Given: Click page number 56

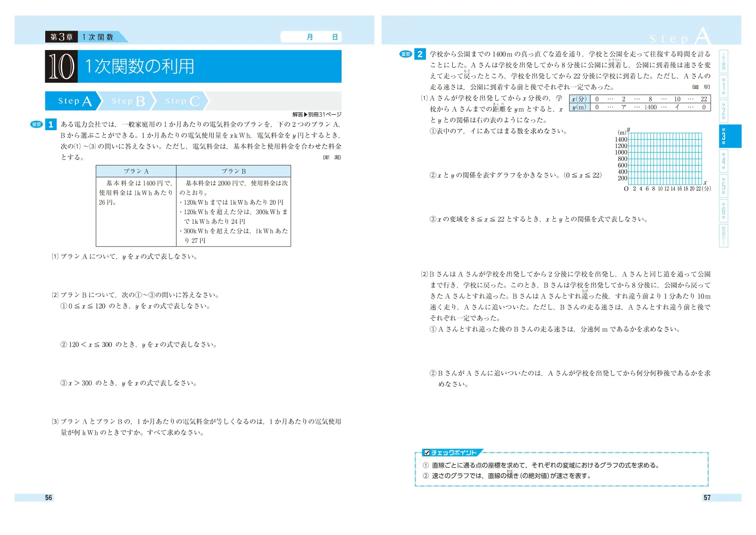Looking at the screenshot, I should 49,497.
